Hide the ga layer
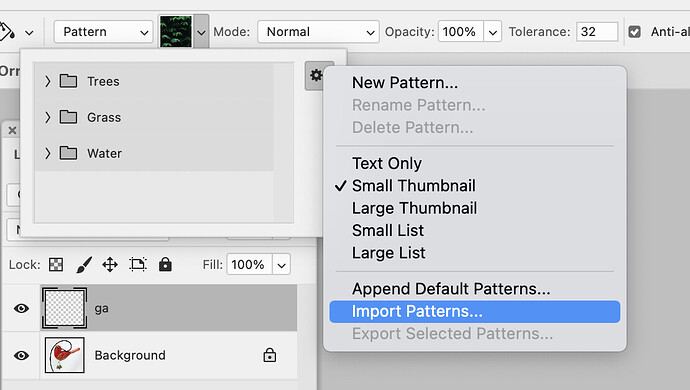 pyautogui.click(x=22, y=308)
